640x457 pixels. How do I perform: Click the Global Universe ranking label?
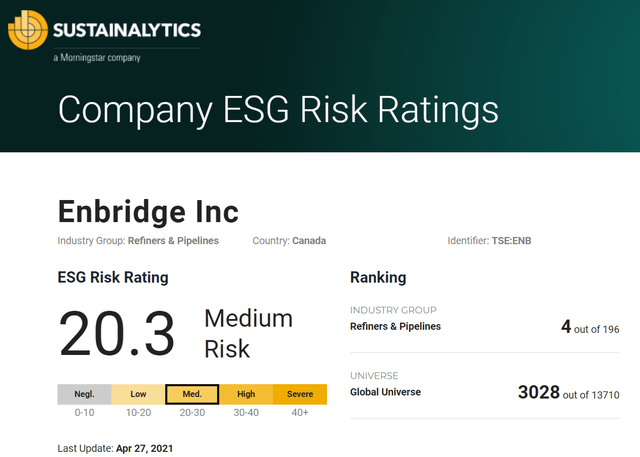[385, 392]
